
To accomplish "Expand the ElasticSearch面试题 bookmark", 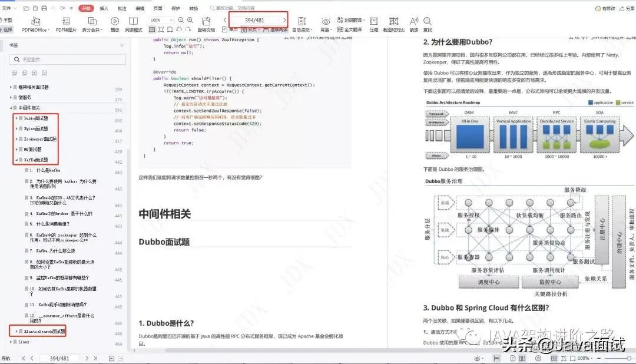I will pyautogui.click(x=16, y=331).
